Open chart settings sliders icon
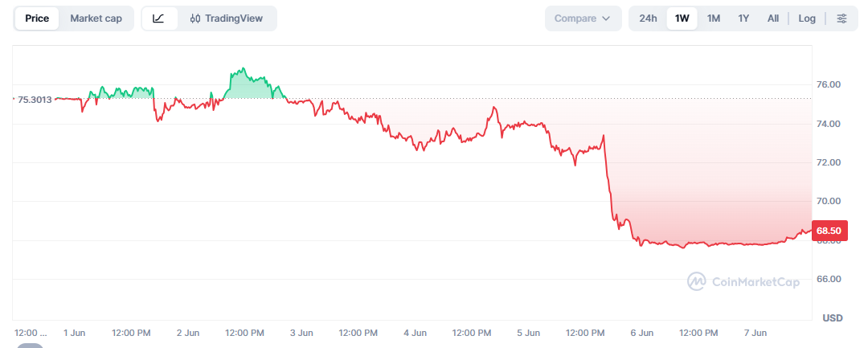The height and width of the screenshot is (348, 868). coord(842,18)
